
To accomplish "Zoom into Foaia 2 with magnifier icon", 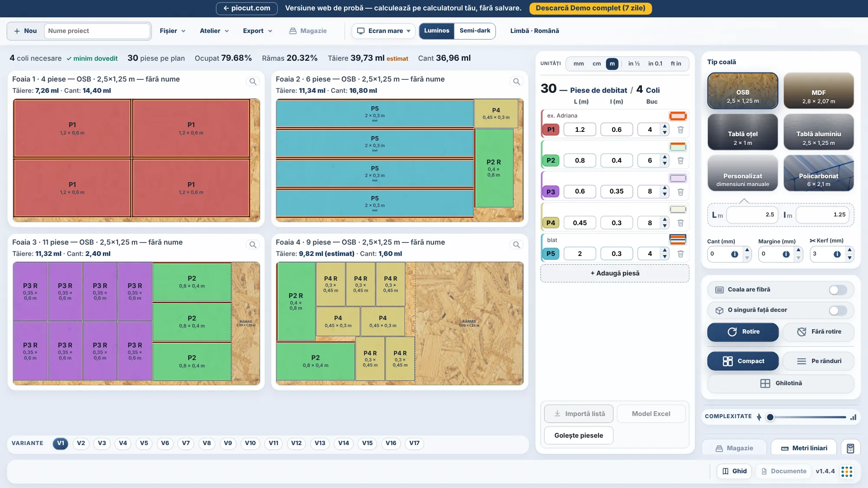I will pos(516,82).
